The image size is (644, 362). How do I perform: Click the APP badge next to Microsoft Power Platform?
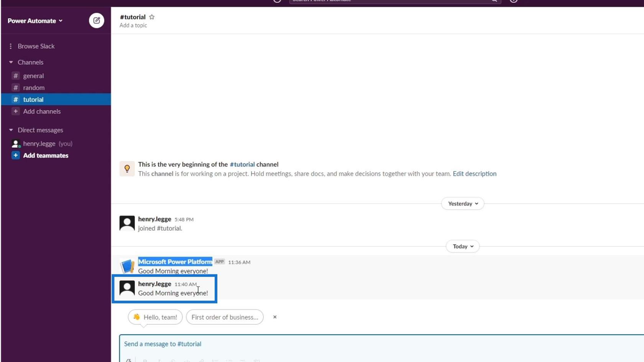[x=220, y=262]
